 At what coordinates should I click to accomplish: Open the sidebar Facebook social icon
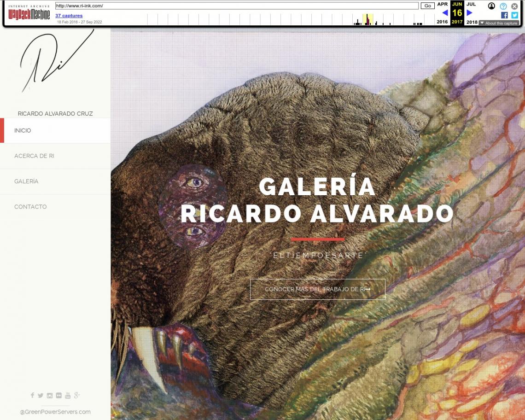point(33,395)
